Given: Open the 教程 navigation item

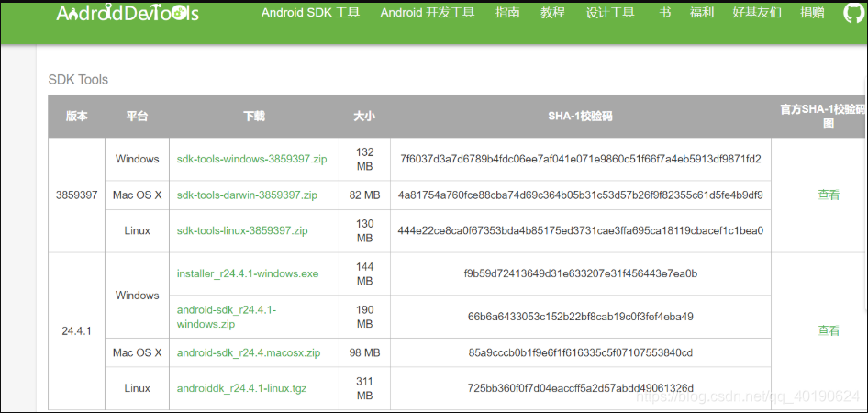Looking at the screenshot, I should 553,13.
